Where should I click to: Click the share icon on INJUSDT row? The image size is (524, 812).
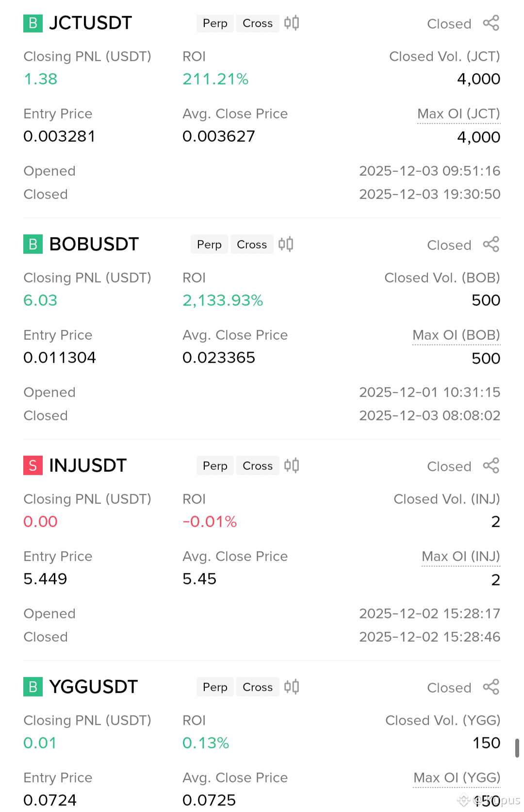pos(491,465)
